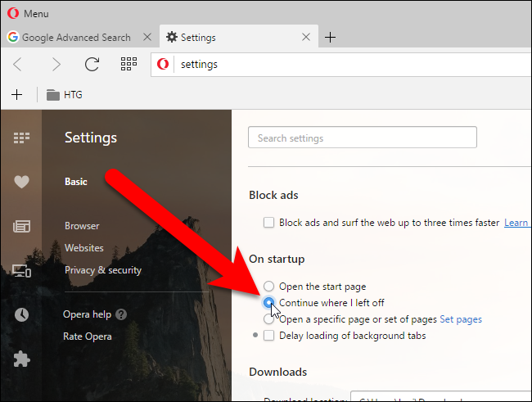
Task: Open a new tab with plus button
Action: [330, 38]
